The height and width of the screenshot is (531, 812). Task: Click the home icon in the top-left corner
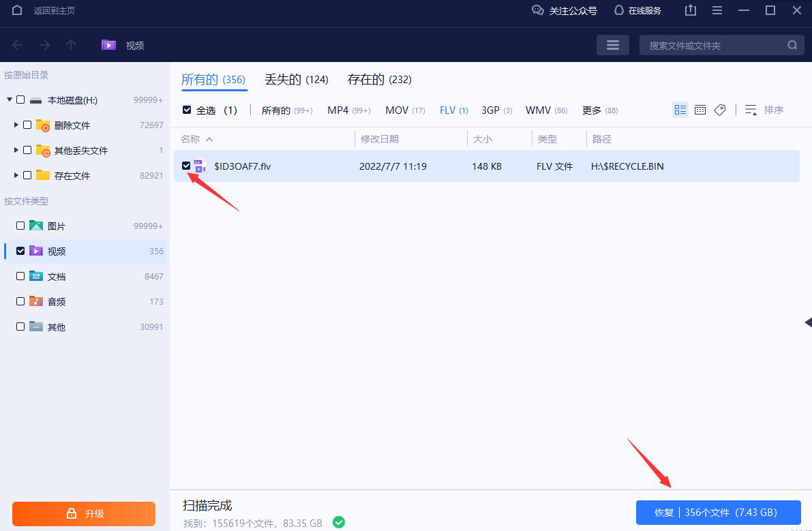(x=17, y=10)
